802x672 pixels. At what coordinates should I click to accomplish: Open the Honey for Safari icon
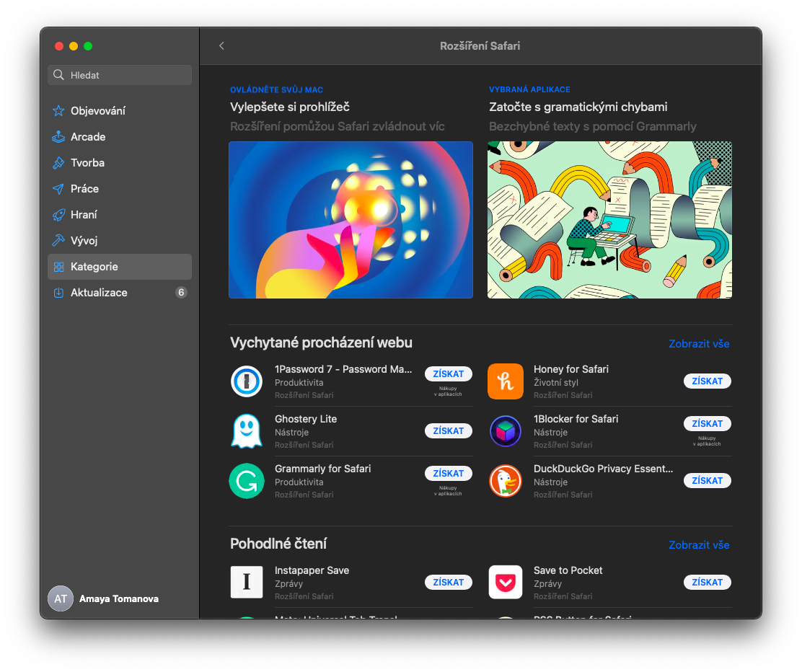point(506,381)
